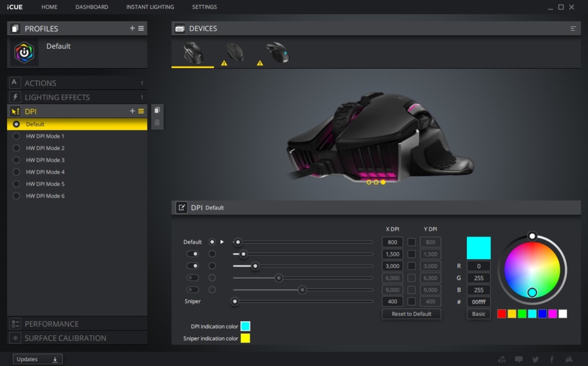Open the Instant Lighting menu

(x=150, y=6)
